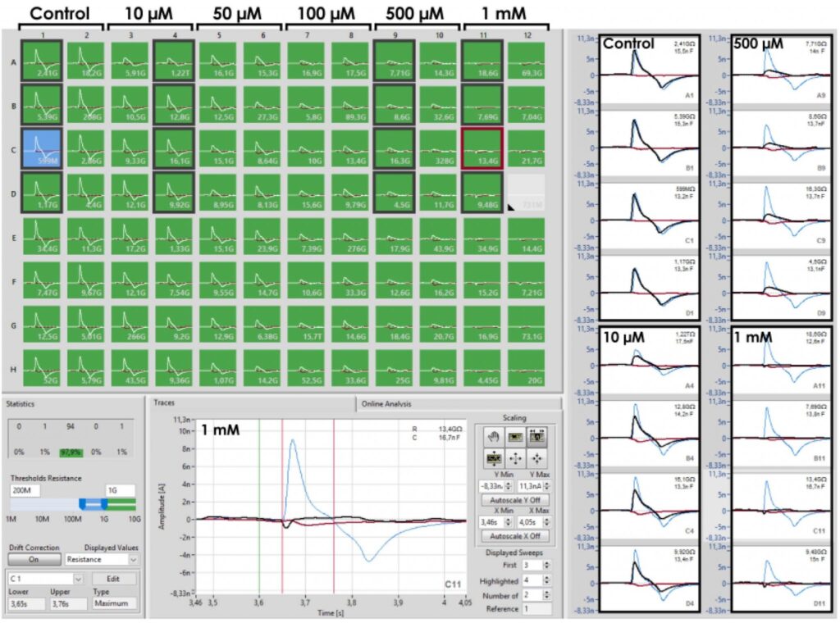Viewport: 840px width, 623px height.
Task: Switch to the Online Analysis tab
Action: pos(387,403)
